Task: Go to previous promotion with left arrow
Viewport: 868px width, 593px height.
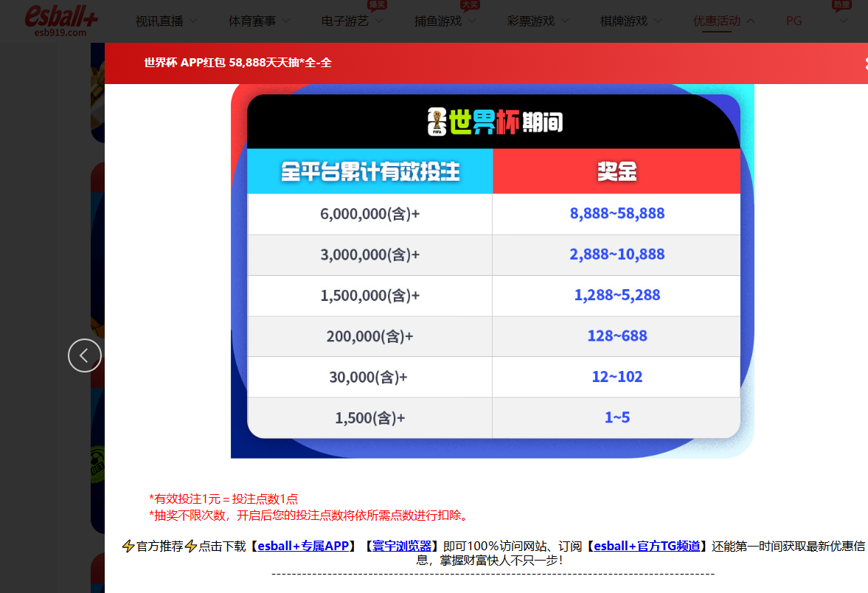Action: pos(85,356)
